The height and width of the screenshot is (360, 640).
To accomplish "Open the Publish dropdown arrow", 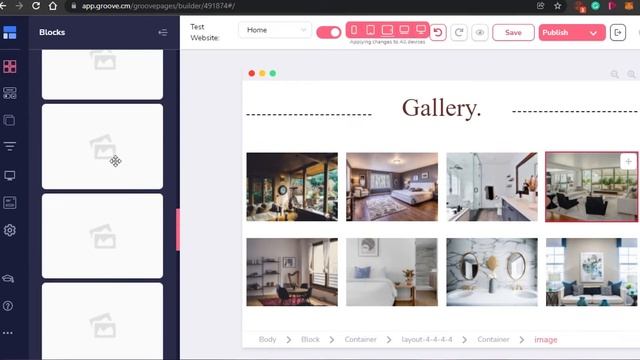I will click(593, 33).
